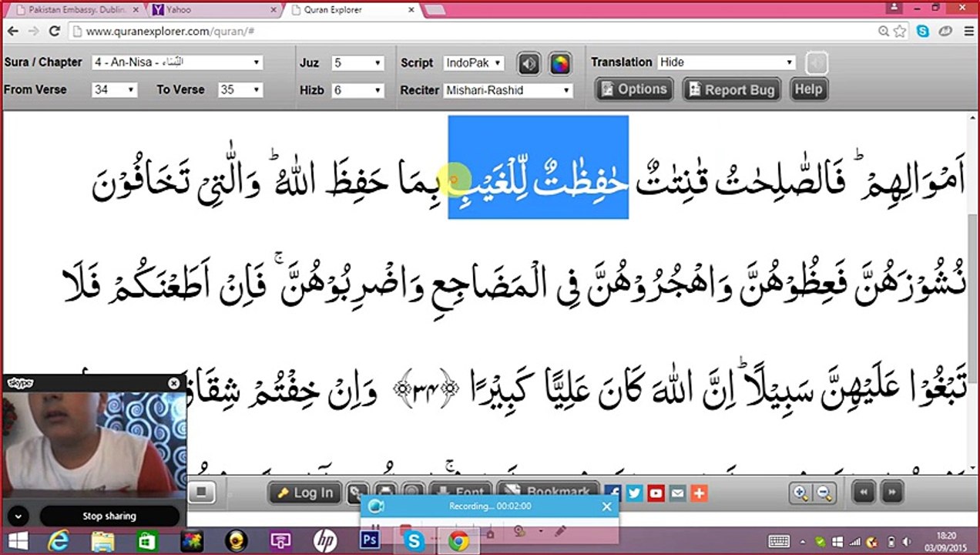Click the email share icon
Screen dimensions: 980x555
(x=677, y=493)
